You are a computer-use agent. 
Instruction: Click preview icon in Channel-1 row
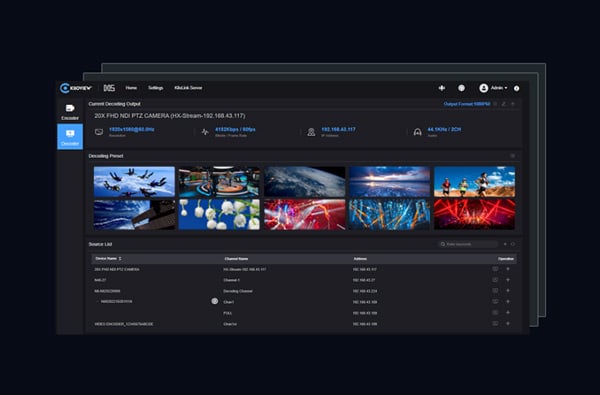coord(495,280)
